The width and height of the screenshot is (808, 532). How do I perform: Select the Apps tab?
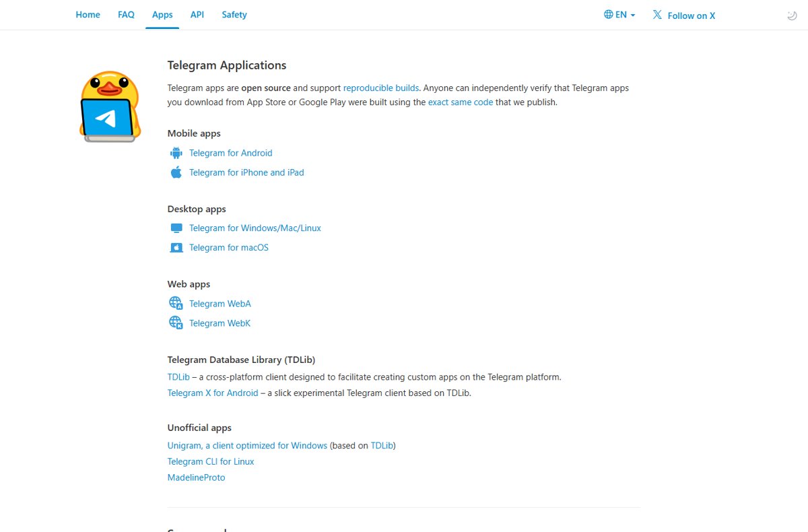point(162,14)
